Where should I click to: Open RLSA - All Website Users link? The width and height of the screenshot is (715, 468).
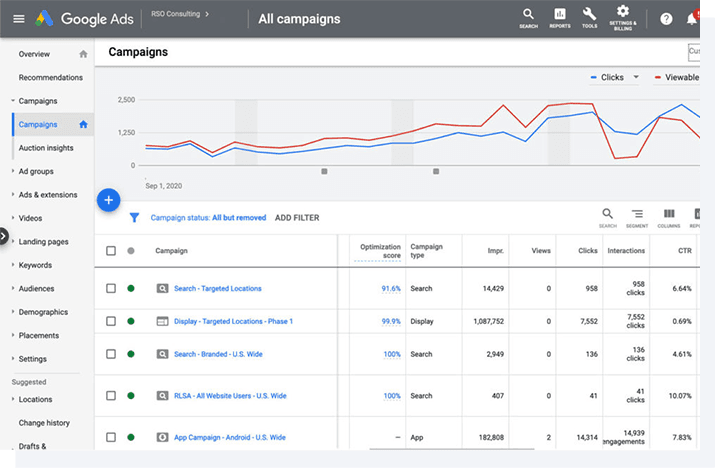[230, 395]
